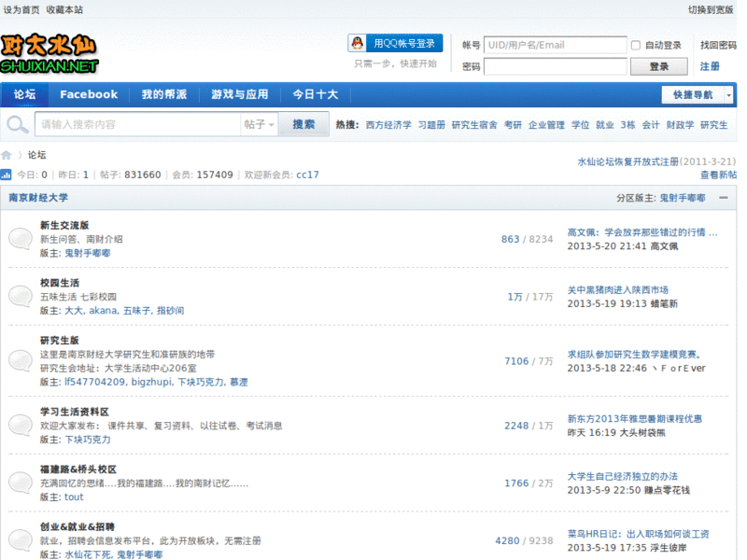The width and height of the screenshot is (747, 560).
Task: Open the 校园生活 forum
Action: point(60,283)
